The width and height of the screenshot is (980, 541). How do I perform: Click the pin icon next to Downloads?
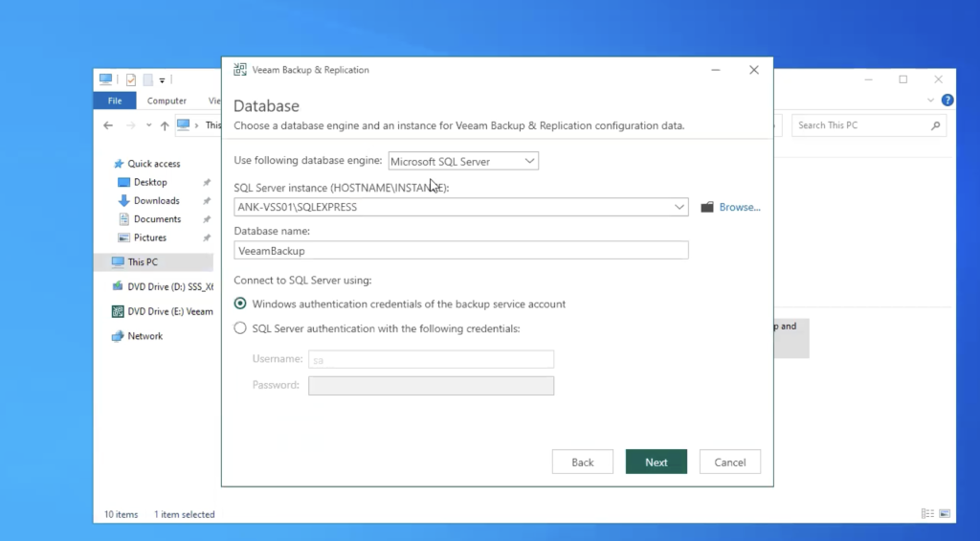[207, 201]
